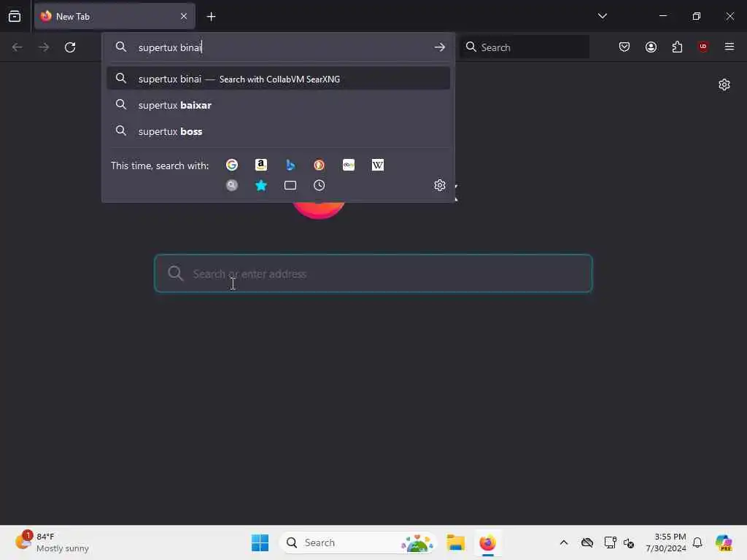Click the Firefox taskbar icon
The image size is (747, 560).
487,542
